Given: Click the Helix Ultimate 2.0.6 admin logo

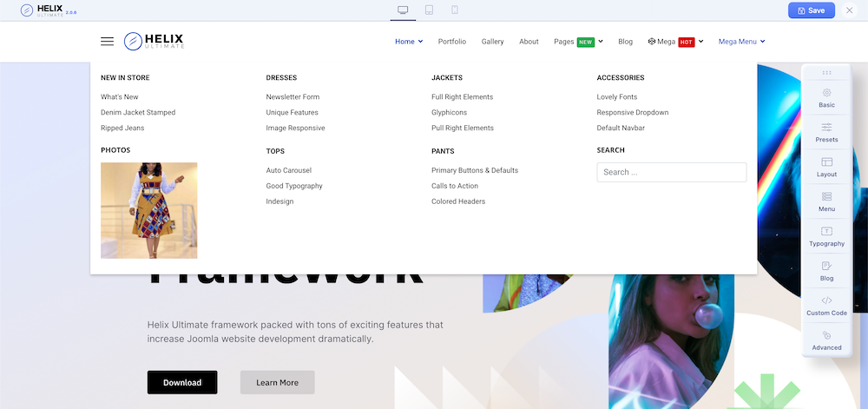Looking at the screenshot, I should tap(48, 10).
